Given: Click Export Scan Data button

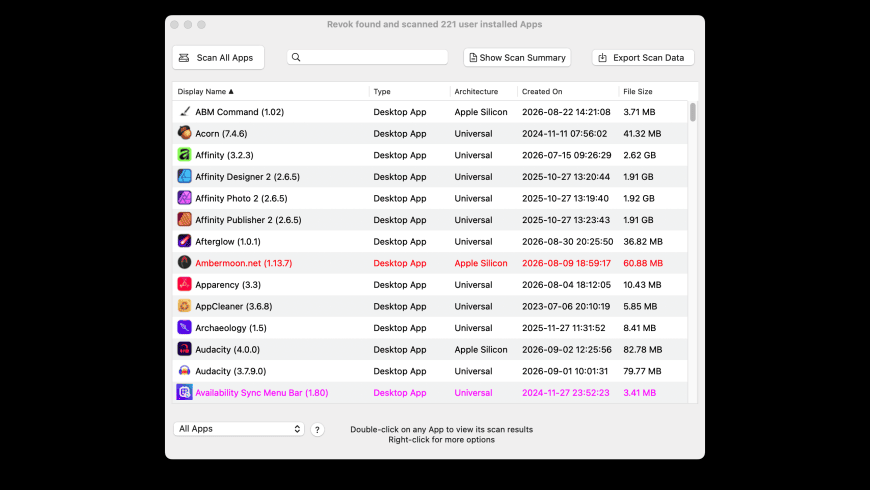Looking at the screenshot, I should click(643, 58).
